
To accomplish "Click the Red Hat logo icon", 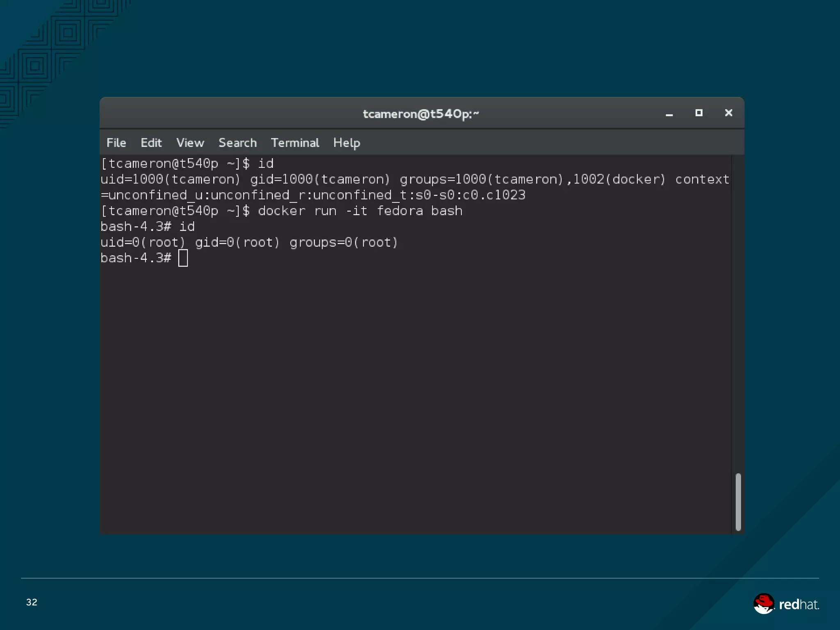I will pyautogui.click(x=763, y=603).
